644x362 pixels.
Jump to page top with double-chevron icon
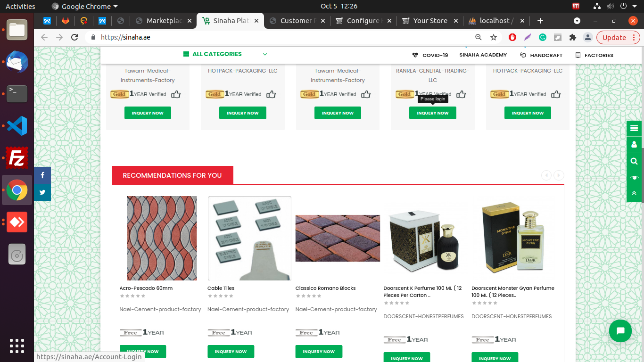click(634, 193)
